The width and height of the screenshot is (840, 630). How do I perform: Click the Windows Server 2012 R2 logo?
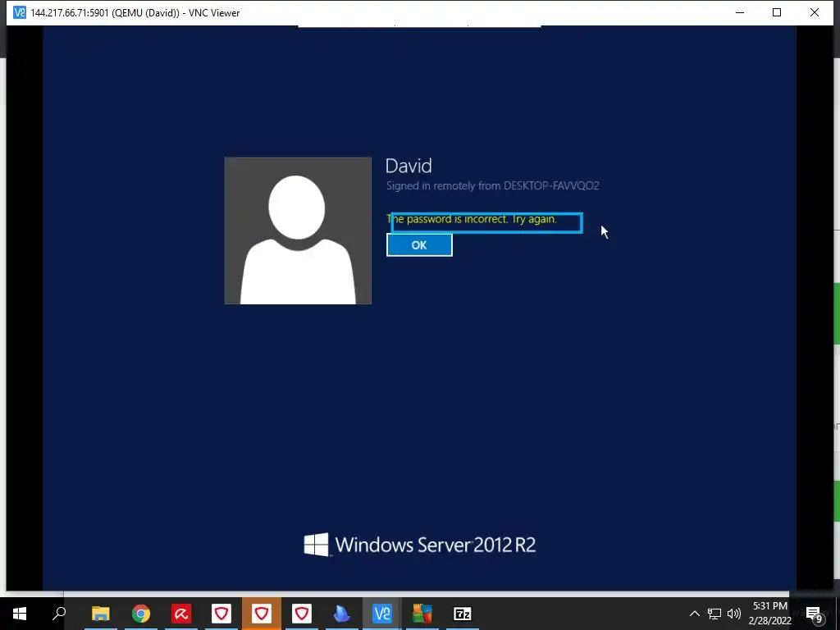pyautogui.click(x=419, y=545)
